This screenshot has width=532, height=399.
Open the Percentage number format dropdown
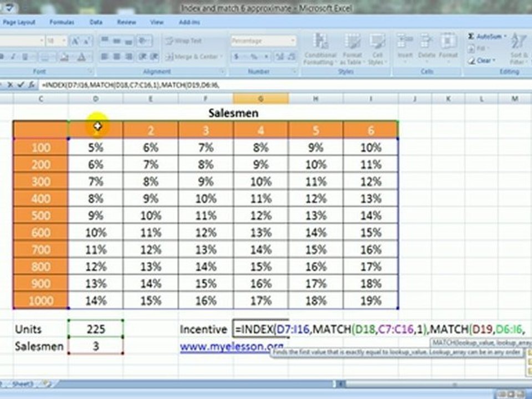[293, 41]
